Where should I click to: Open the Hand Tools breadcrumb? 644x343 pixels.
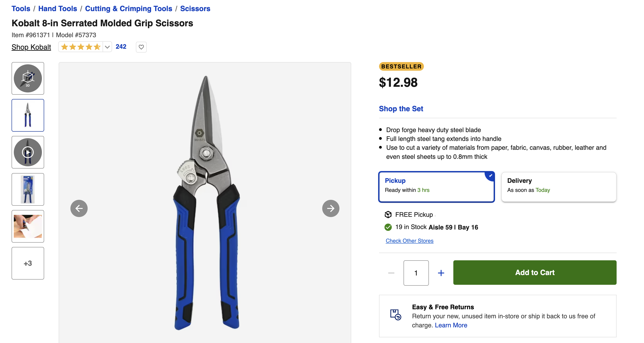click(x=58, y=9)
